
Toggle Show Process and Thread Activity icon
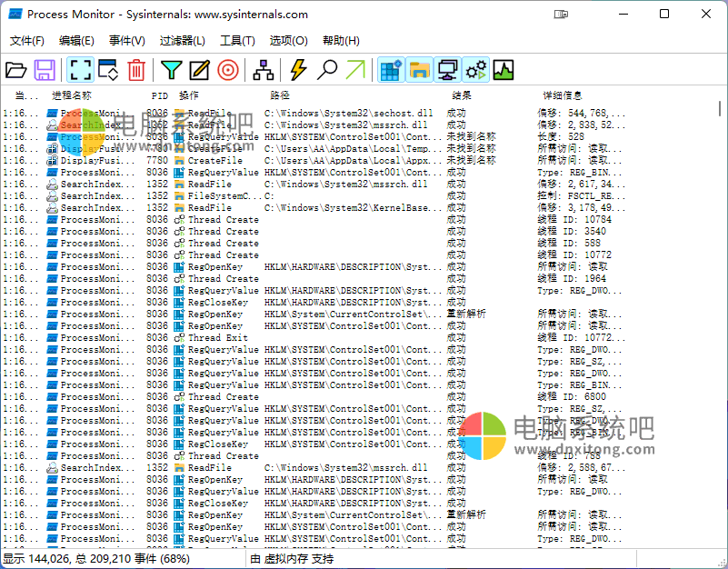coord(476,70)
